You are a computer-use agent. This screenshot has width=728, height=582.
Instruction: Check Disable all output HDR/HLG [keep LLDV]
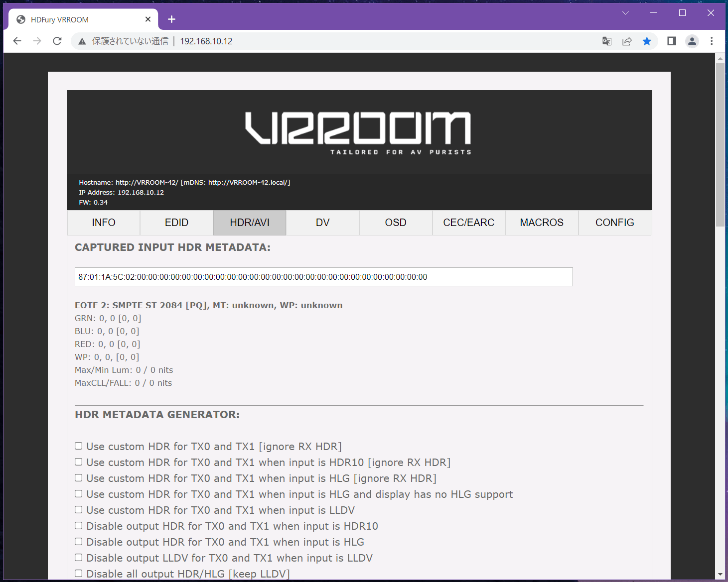pyautogui.click(x=79, y=574)
